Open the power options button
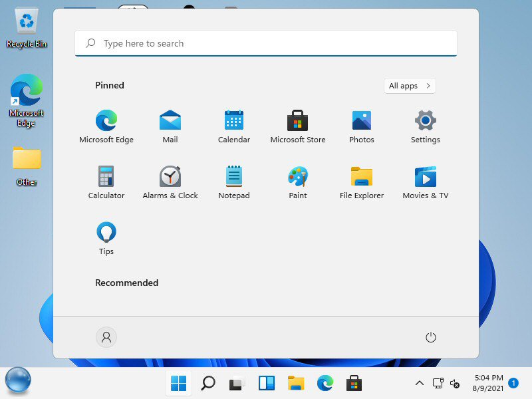532x399 pixels. click(430, 337)
